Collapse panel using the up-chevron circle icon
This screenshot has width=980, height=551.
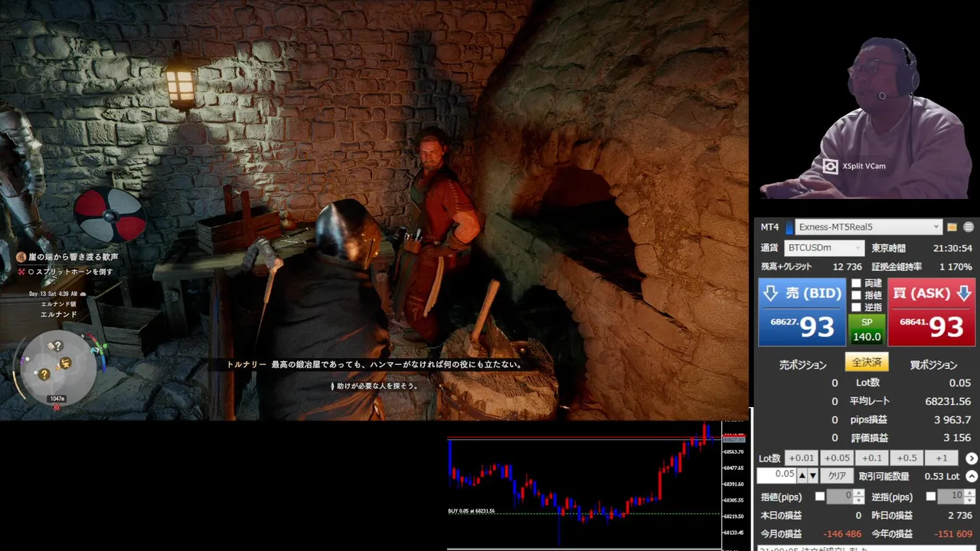point(972,476)
